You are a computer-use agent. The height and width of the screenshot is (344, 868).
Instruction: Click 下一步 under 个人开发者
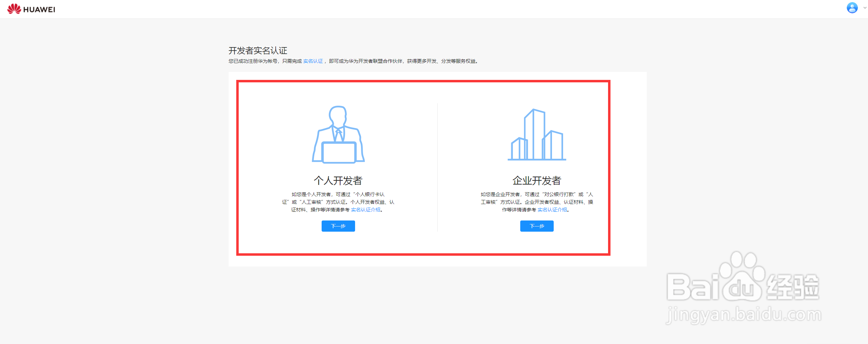click(x=338, y=226)
